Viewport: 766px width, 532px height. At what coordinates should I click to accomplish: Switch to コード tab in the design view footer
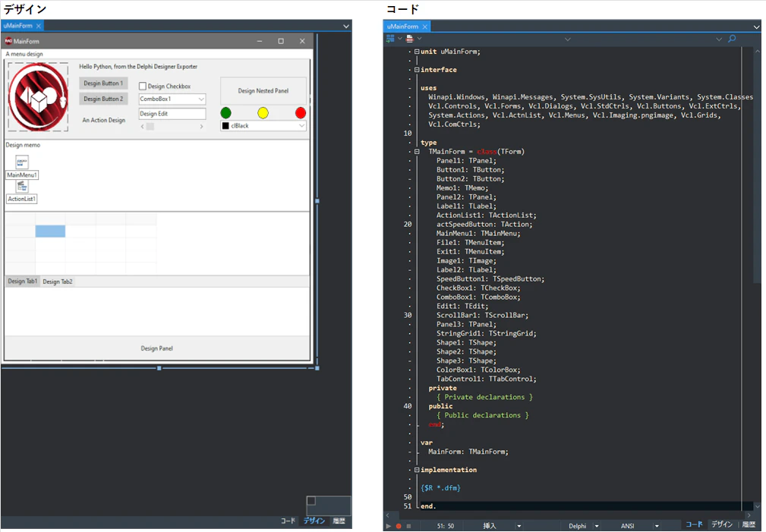[x=288, y=521]
